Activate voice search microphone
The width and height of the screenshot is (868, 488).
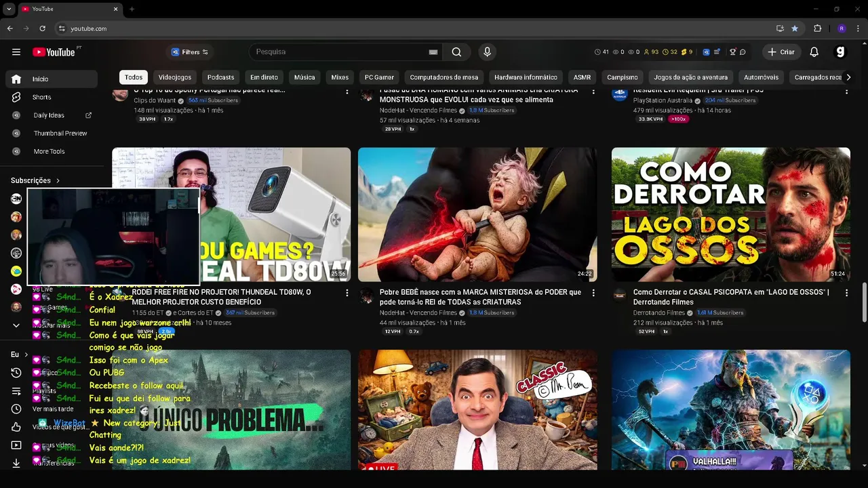pyautogui.click(x=487, y=52)
